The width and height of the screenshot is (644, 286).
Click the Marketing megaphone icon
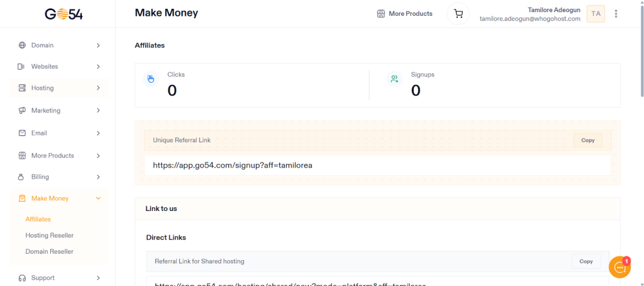22,111
